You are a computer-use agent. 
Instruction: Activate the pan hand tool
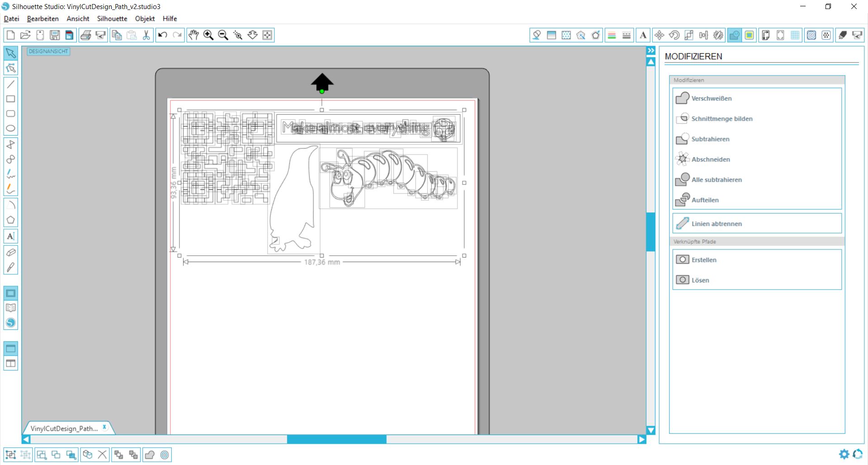click(193, 35)
